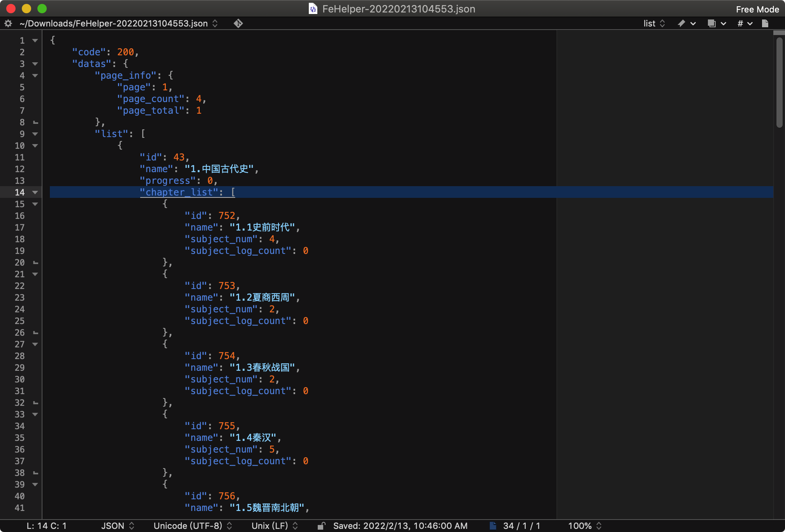This screenshot has height=532, width=785.
Task: Open the Unix (LF) line endings menu
Action: [x=275, y=526]
